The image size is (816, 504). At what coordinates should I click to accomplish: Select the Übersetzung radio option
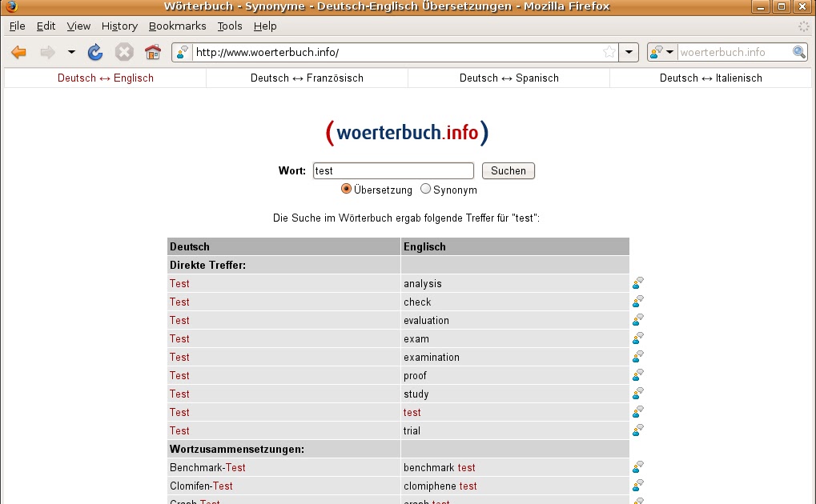pos(346,189)
